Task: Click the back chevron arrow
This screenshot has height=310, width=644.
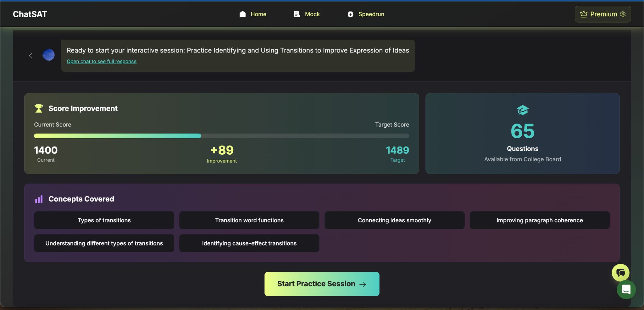Action: pyautogui.click(x=31, y=56)
